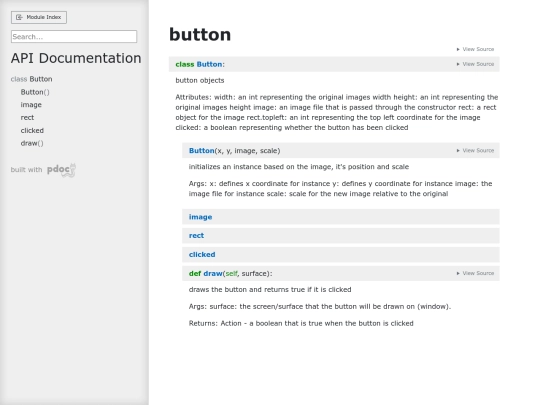The height and width of the screenshot is (405, 540).
Task: Expand View Source for def draw
Action: point(475,273)
